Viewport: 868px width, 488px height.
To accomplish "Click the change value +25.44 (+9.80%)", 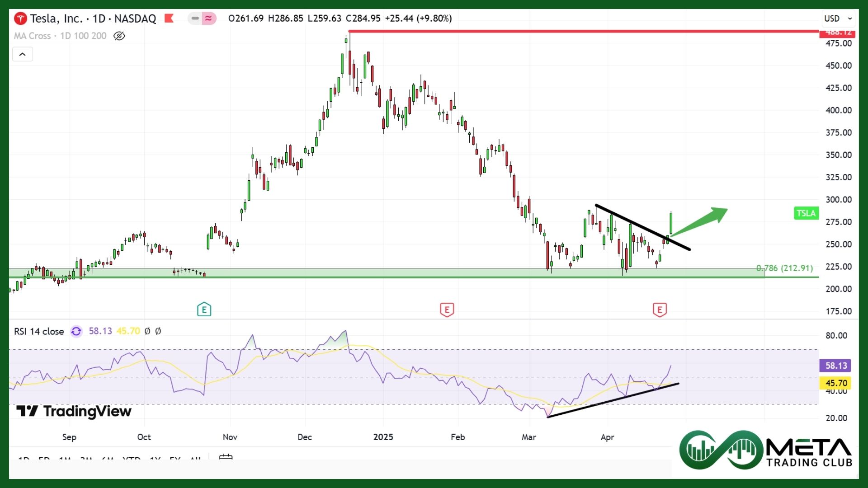I will [418, 19].
